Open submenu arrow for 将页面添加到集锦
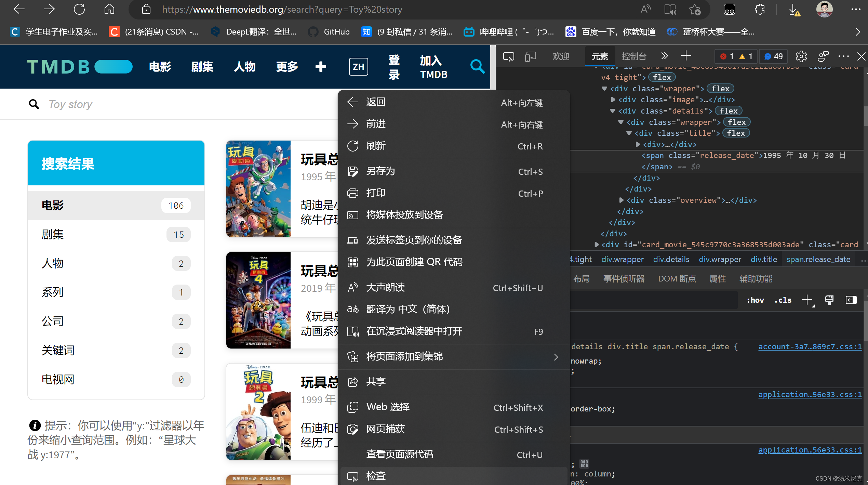The height and width of the screenshot is (485, 868). [x=556, y=357]
